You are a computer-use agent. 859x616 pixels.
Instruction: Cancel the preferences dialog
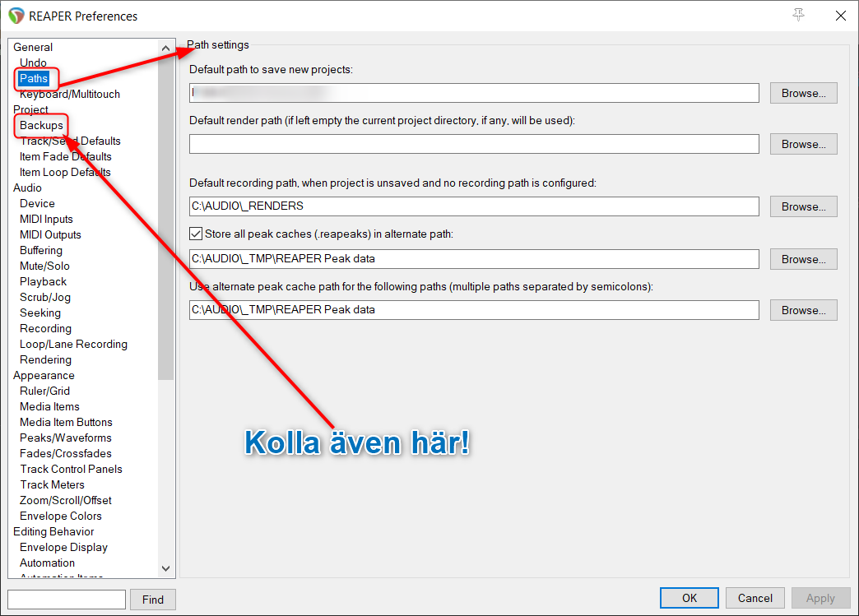pyautogui.click(x=755, y=598)
